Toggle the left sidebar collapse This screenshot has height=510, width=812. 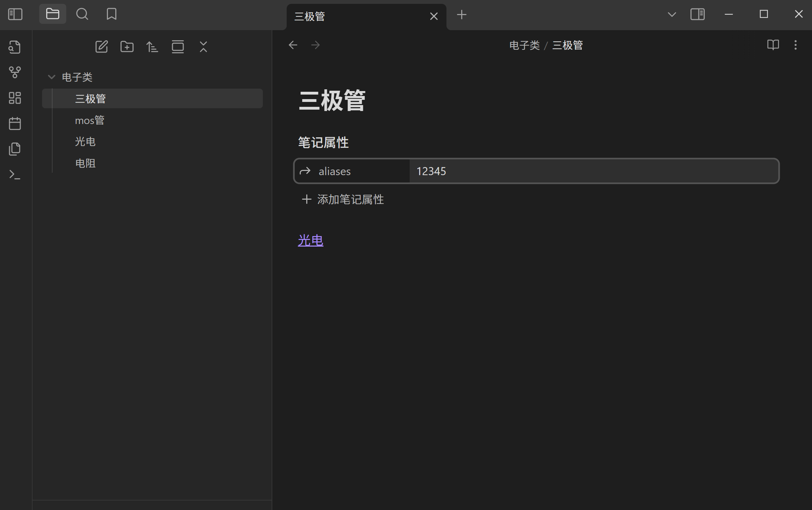tap(15, 14)
